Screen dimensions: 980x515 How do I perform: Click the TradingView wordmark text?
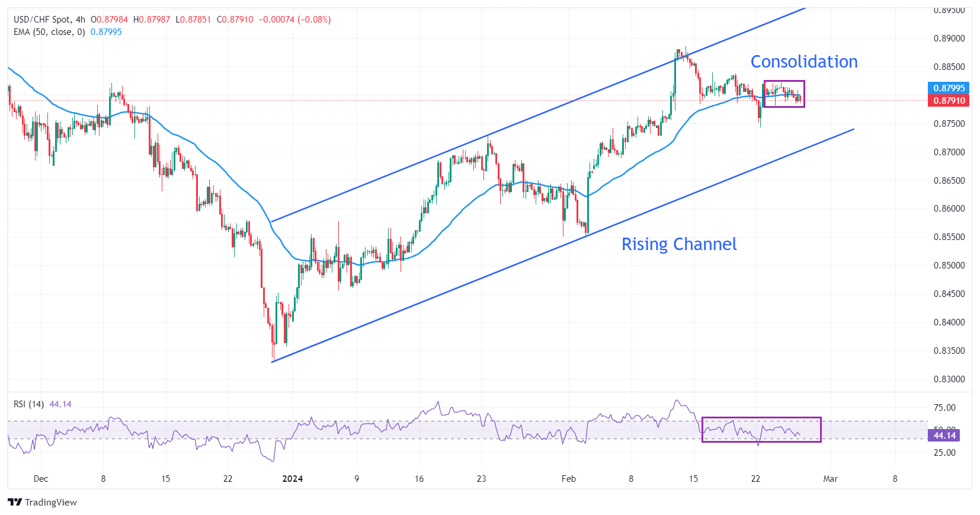(x=51, y=503)
